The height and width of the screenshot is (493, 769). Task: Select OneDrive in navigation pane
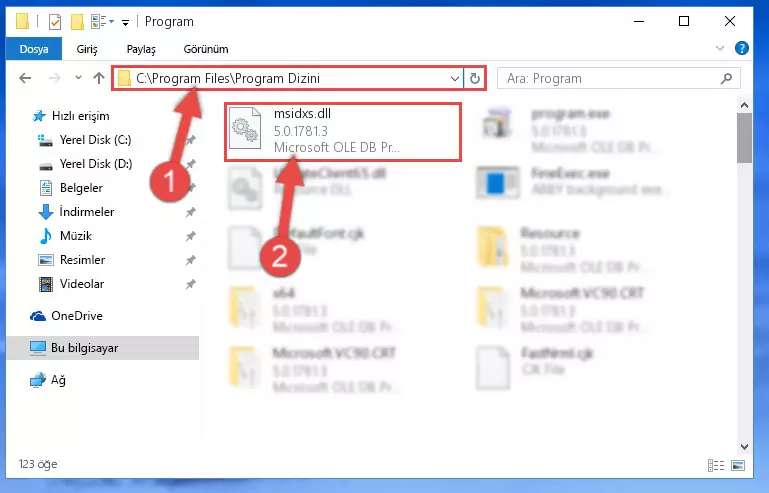(x=77, y=316)
